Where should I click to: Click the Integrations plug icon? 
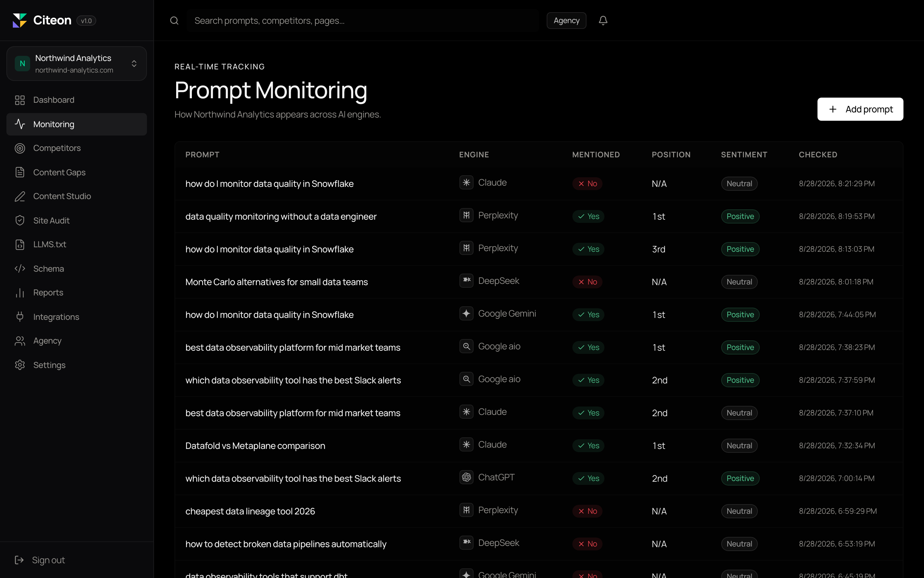click(20, 317)
